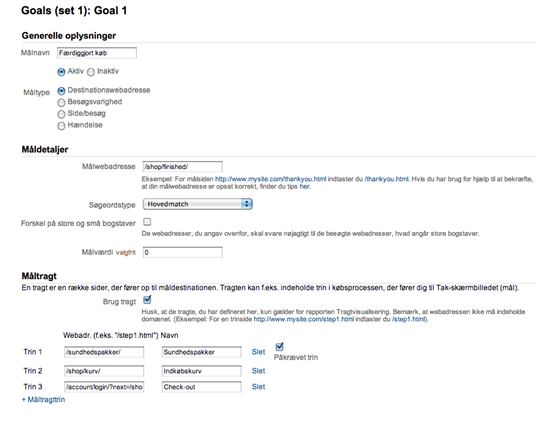Delete Trin 3 with Slet link
The image size is (550, 424).
click(x=258, y=387)
